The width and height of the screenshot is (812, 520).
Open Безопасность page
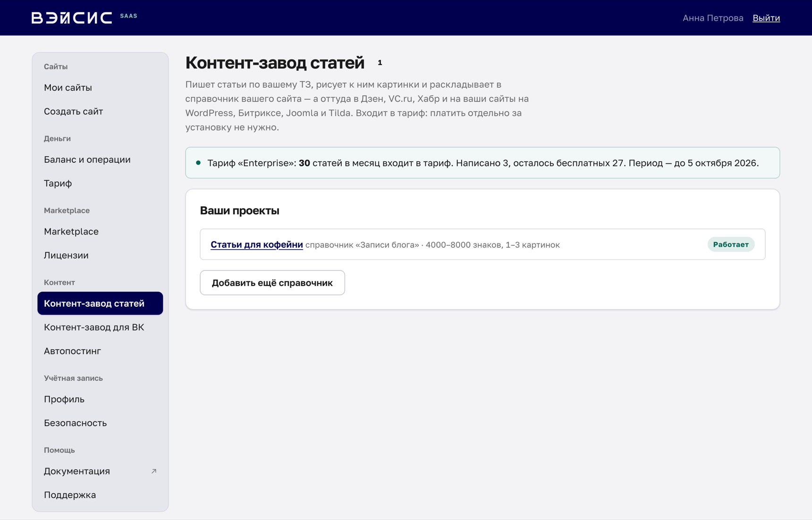point(100,423)
